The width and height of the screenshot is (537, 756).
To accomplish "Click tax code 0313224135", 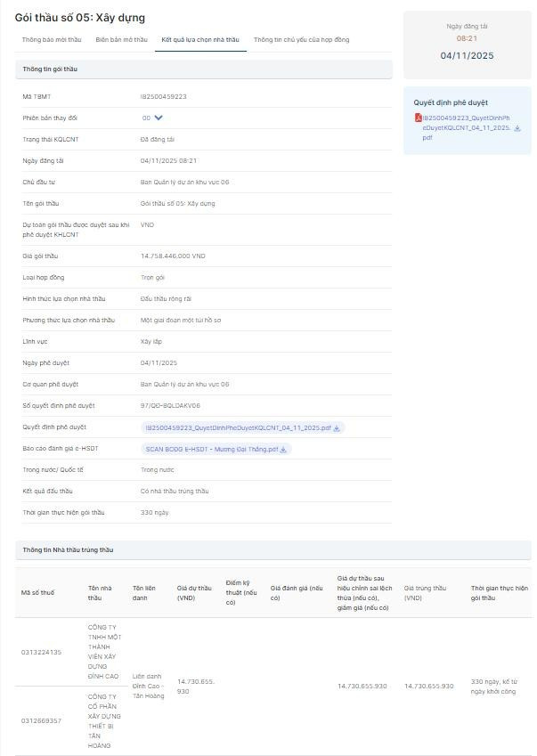I will click(x=41, y=653).
